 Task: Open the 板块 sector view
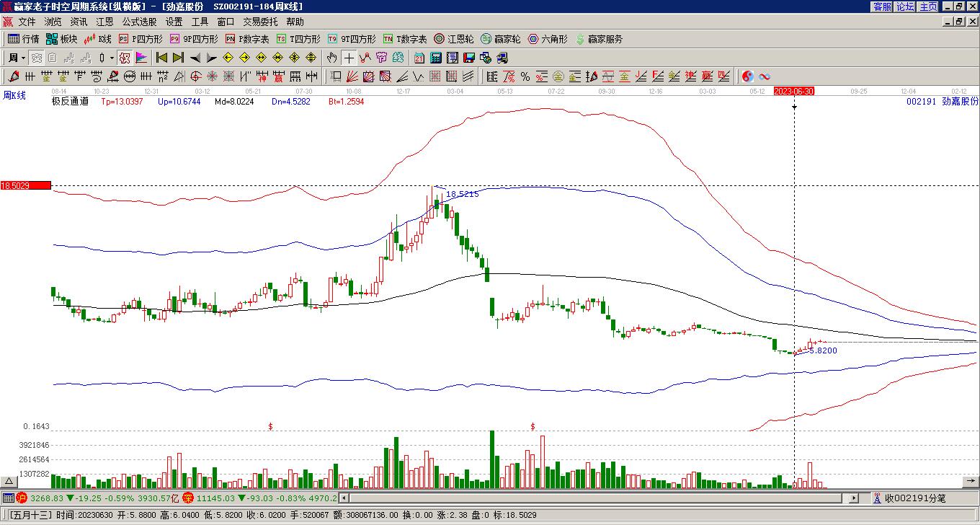pyautogui.click(x=62, y=39)
